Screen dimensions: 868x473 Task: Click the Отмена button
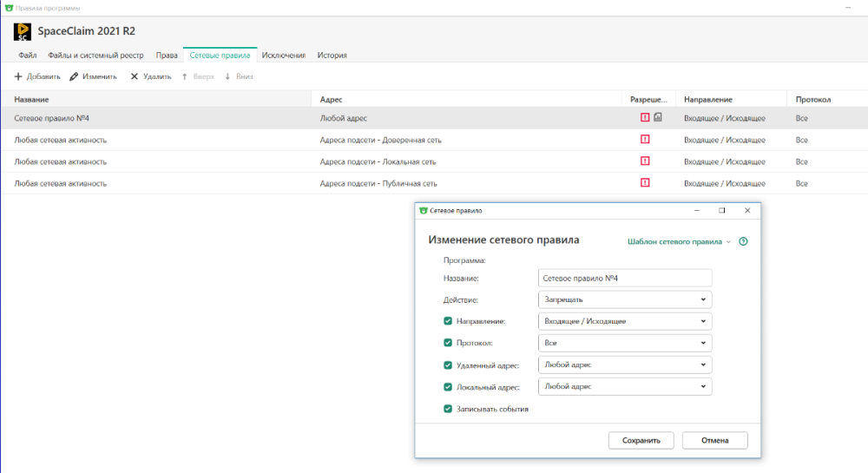coord(714,440)
